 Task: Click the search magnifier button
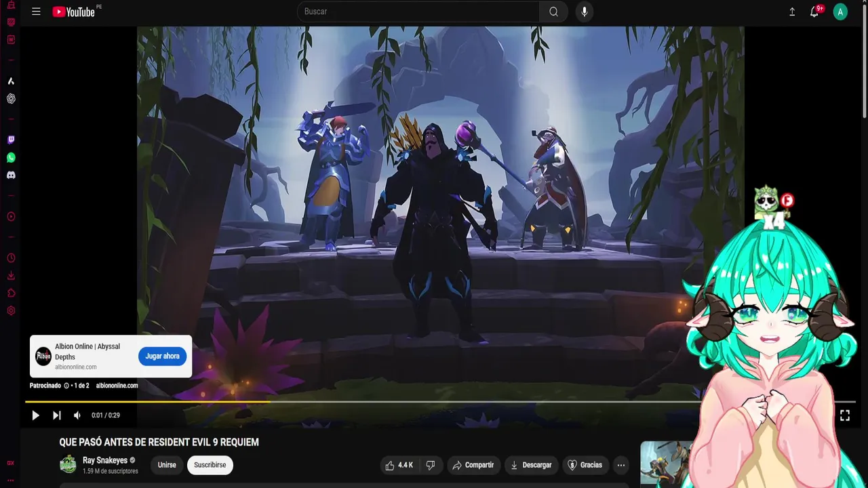tap(554, 12)
